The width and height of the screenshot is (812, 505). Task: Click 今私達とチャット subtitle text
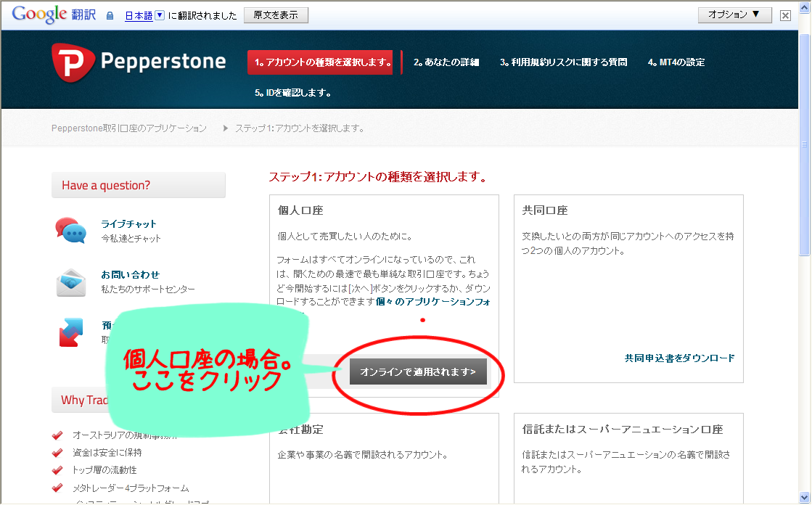tap(131, 238)
